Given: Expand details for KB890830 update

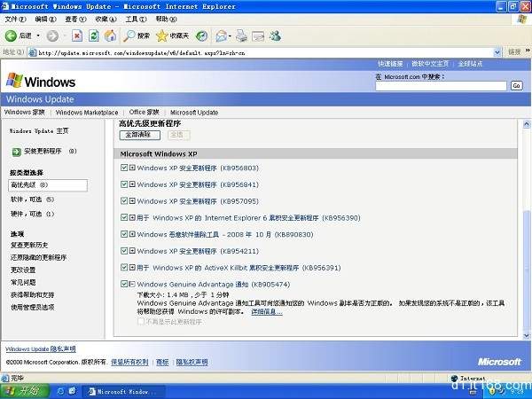Looking at the screenshot, I should (132, 234).
